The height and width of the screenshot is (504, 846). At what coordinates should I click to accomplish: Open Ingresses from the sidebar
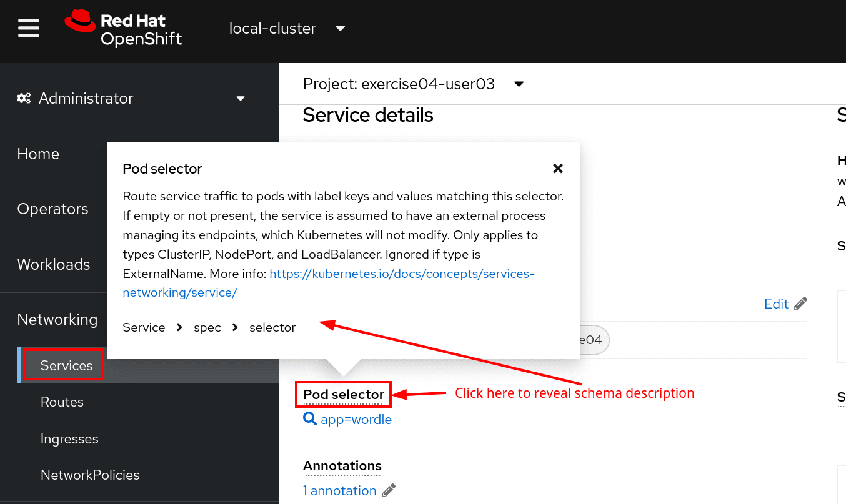click(x=69, y=439)
